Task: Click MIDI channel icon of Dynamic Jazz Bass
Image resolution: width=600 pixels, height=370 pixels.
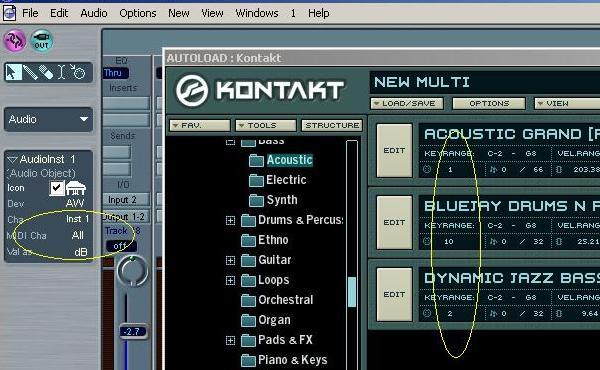Action: point(427,313)
